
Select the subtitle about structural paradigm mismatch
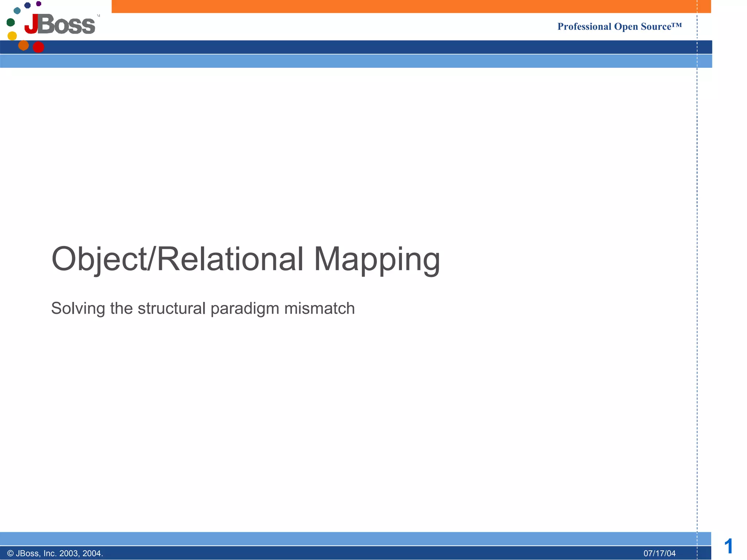[203, 308]
